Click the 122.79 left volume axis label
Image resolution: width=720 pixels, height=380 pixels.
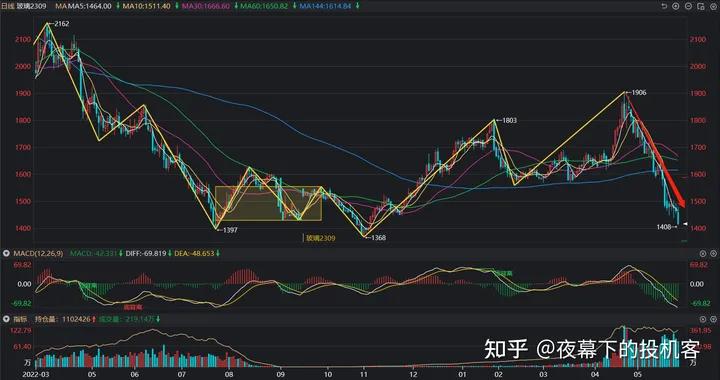21,330
